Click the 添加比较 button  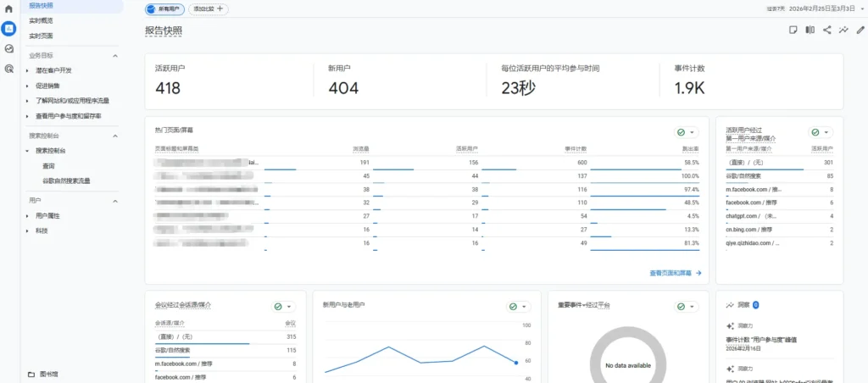point(209,8)
